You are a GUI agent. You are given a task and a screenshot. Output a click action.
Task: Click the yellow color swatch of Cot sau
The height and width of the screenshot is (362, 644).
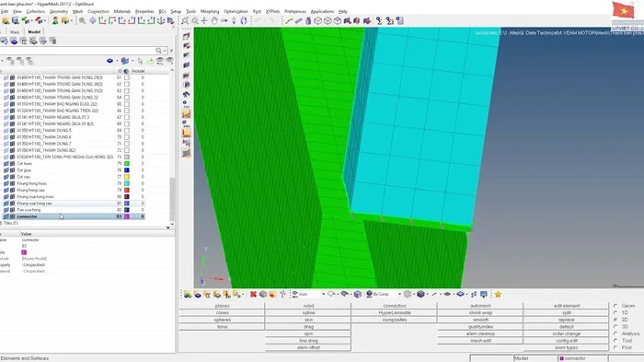127,177
